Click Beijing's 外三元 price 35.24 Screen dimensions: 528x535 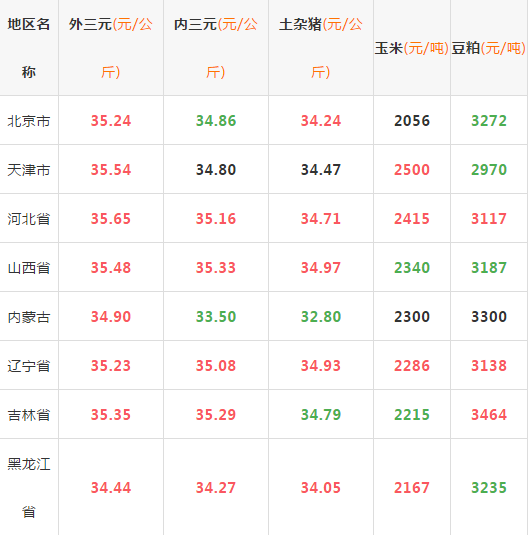[111, 121]
